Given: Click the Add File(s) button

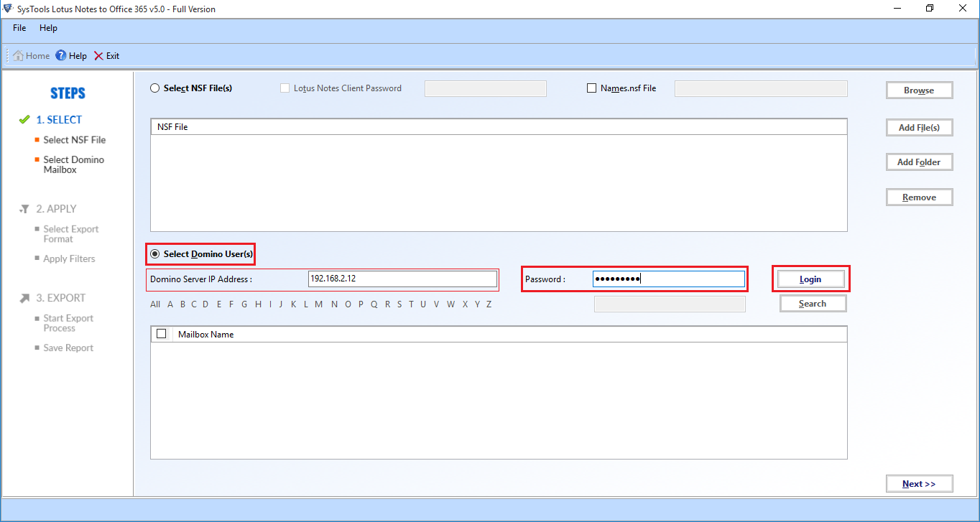Looking at the screenshot, I should [x=919, y=128].
